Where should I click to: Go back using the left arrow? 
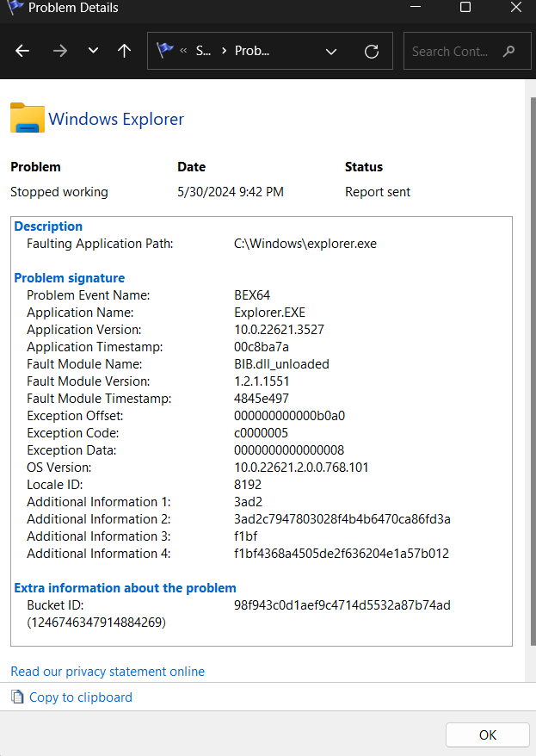coord(22,51)
